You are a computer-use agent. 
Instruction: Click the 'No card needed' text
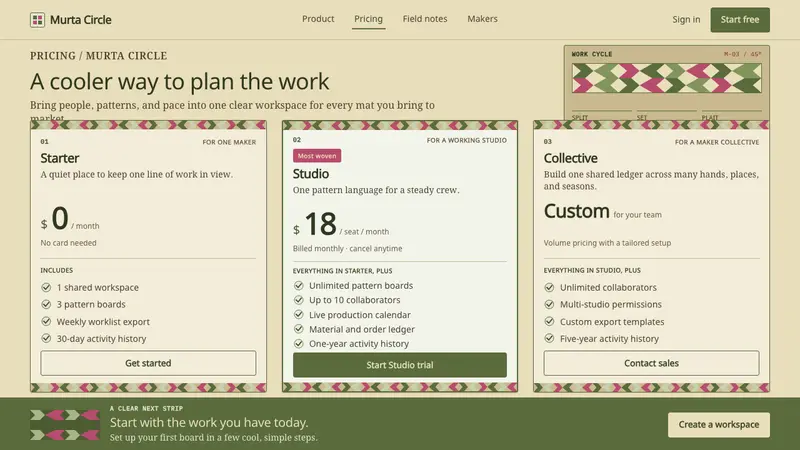pos(68,243)
